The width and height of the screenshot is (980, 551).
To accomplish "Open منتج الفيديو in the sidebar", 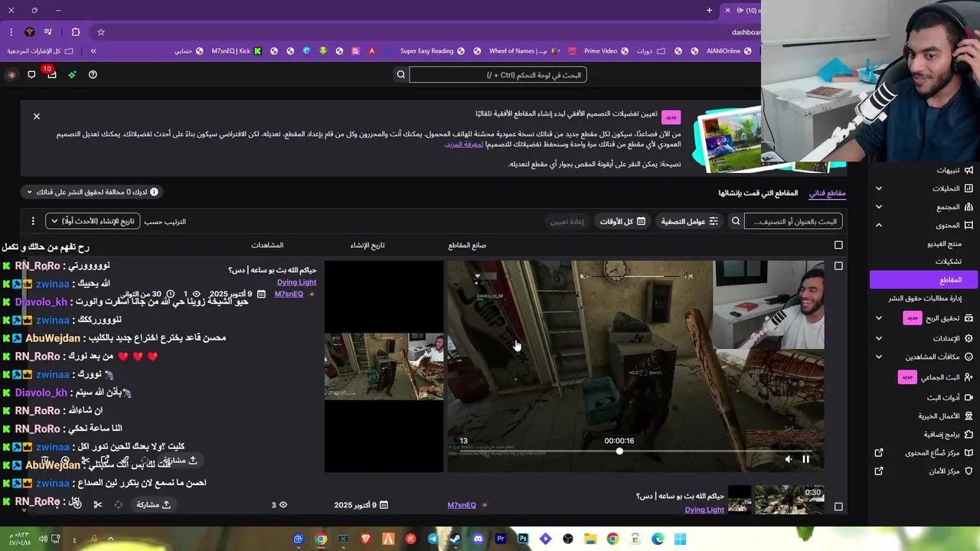I will pos(944,243).
